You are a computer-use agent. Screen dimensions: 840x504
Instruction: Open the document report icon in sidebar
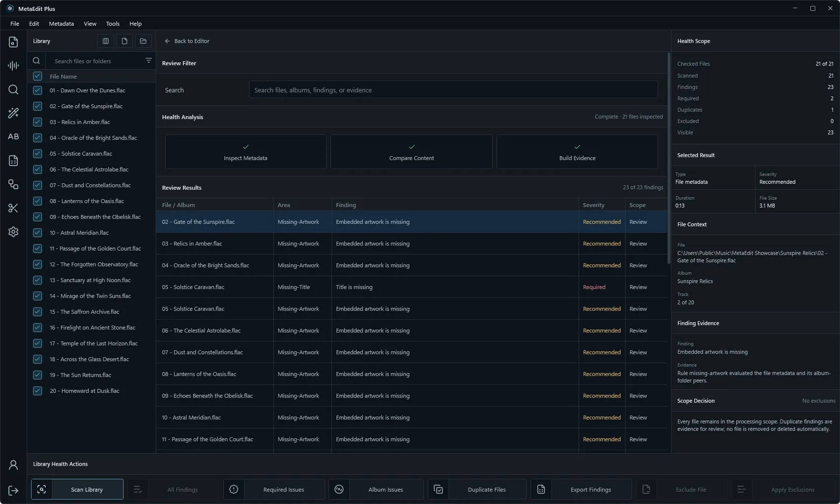point(13,161)
